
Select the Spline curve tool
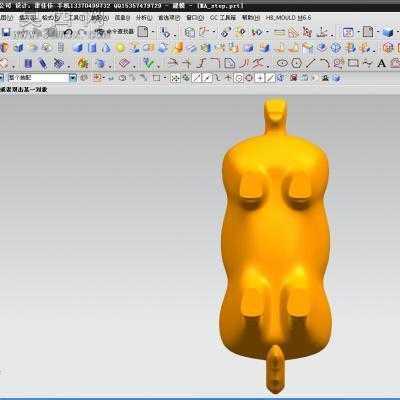(x=367, y=63)
